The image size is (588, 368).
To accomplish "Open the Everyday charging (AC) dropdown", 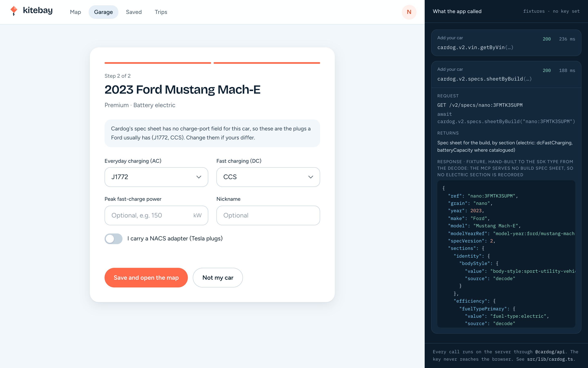I will [x=156, y=177].
